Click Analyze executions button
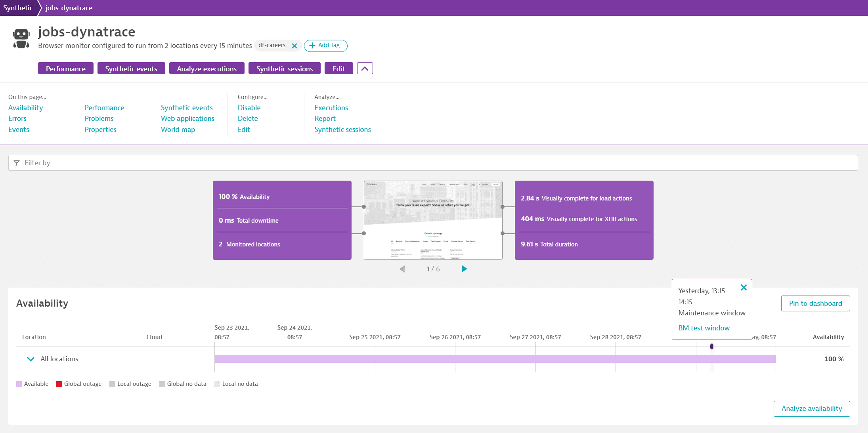The width and height of the screenshot is (868, 433). (207, 69)
